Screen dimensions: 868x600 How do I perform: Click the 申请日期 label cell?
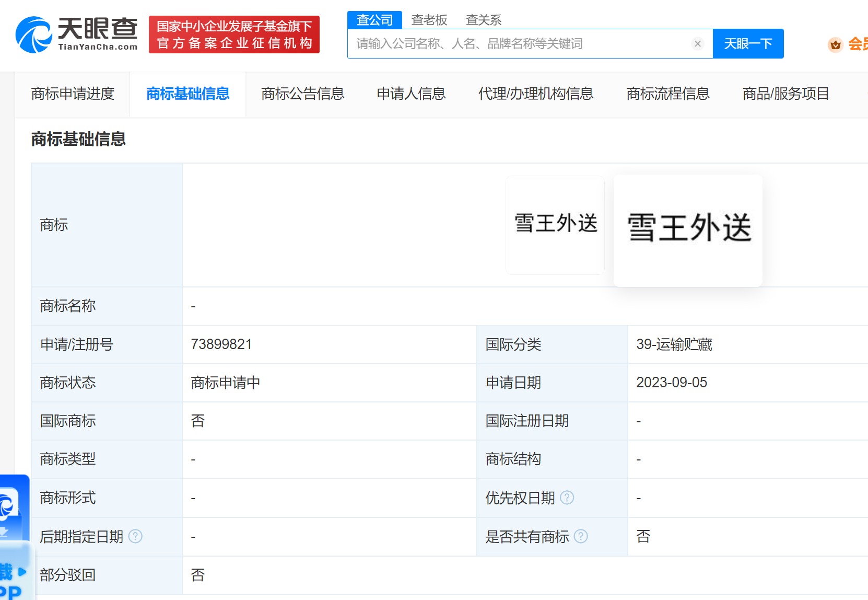(x=552, y=383)
